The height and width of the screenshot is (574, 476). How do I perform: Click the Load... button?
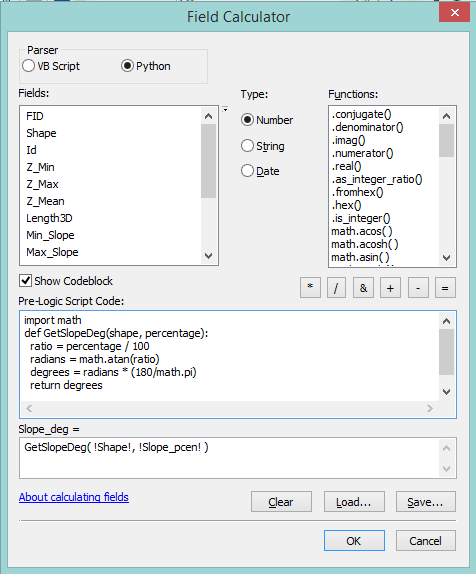[x=354, y=502]
